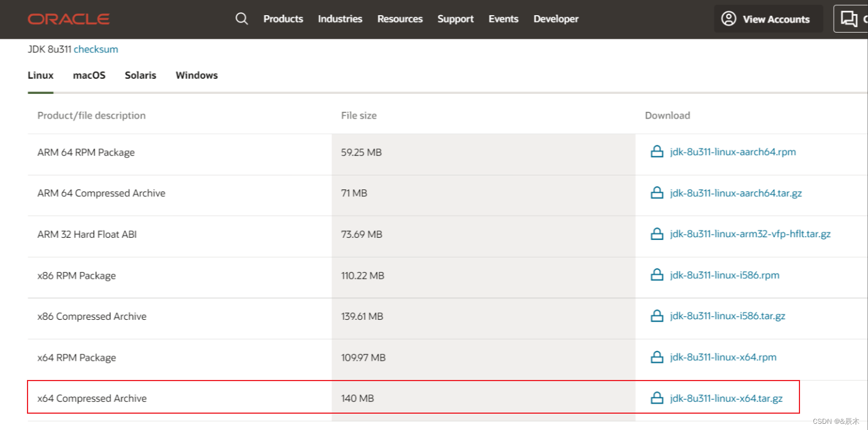868x430 pixels.
Task: Download jdk-8u311-linux-aarch64.tar.gz link
Action: click(x=736, y=193)
